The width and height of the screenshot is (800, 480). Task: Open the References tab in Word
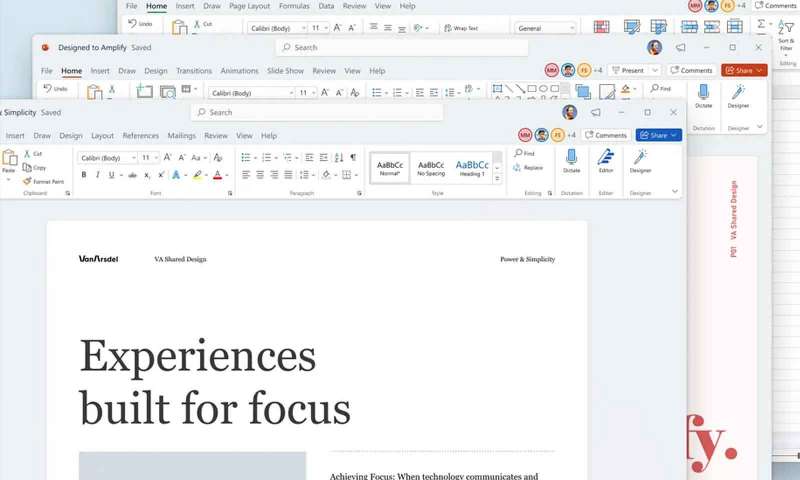(x=141, y=136)
